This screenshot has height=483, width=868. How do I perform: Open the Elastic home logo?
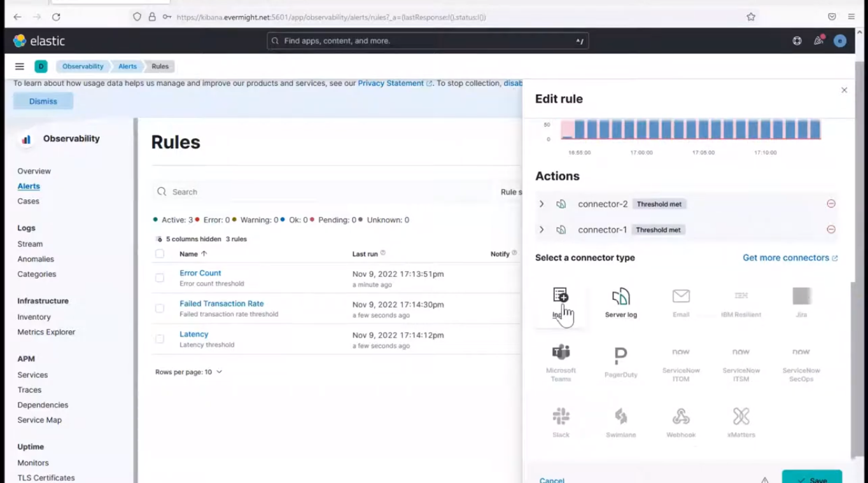click(x=39, y=41)
